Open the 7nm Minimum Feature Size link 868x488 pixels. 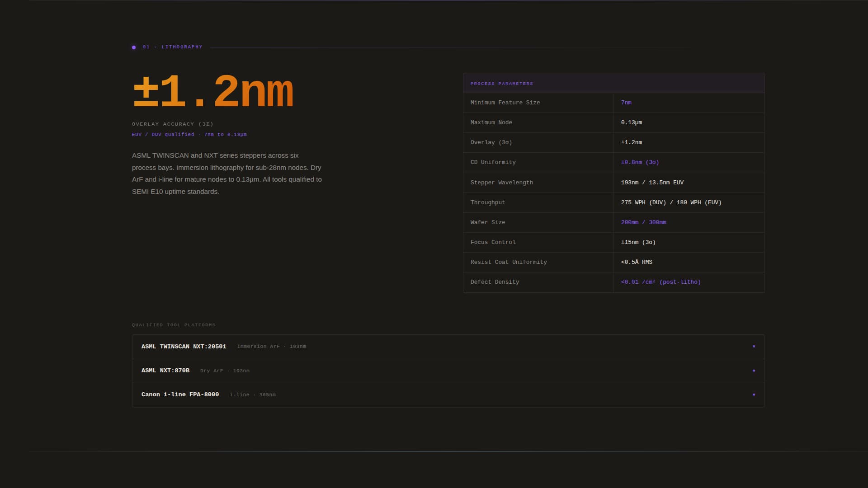tap(627, 103)
